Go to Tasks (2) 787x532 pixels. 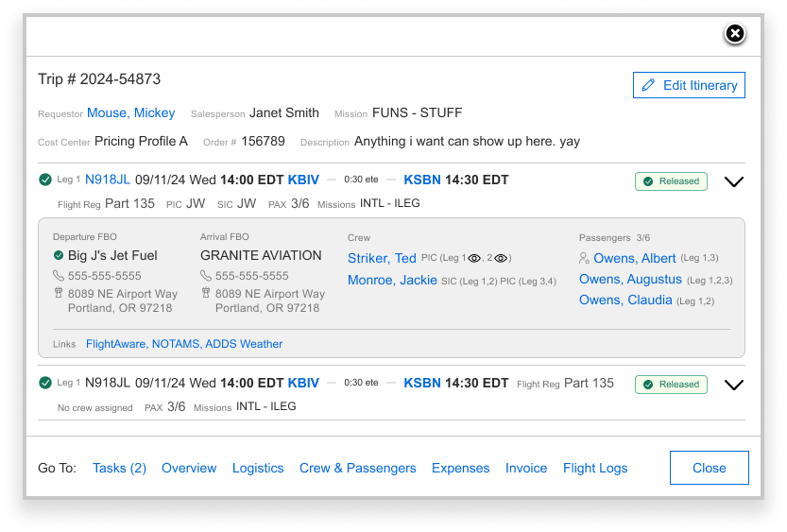pyautogui.click(x=119, y=468)
